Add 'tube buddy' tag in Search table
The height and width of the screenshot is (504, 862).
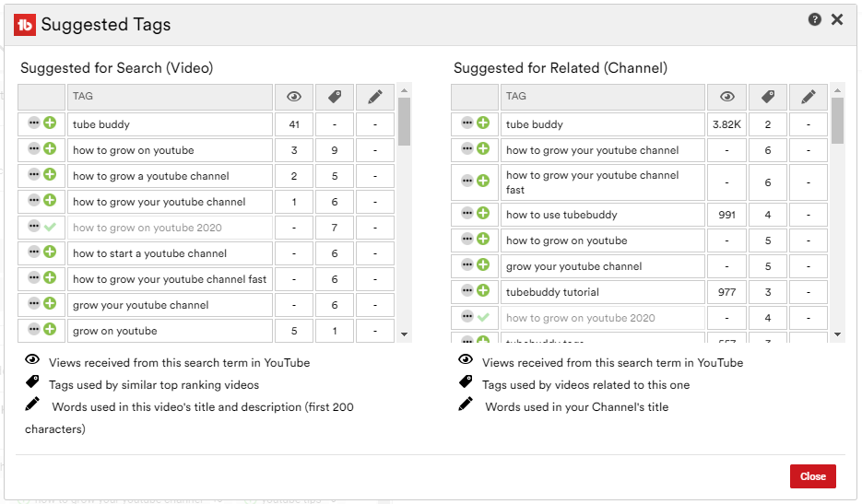pos(50,123)
